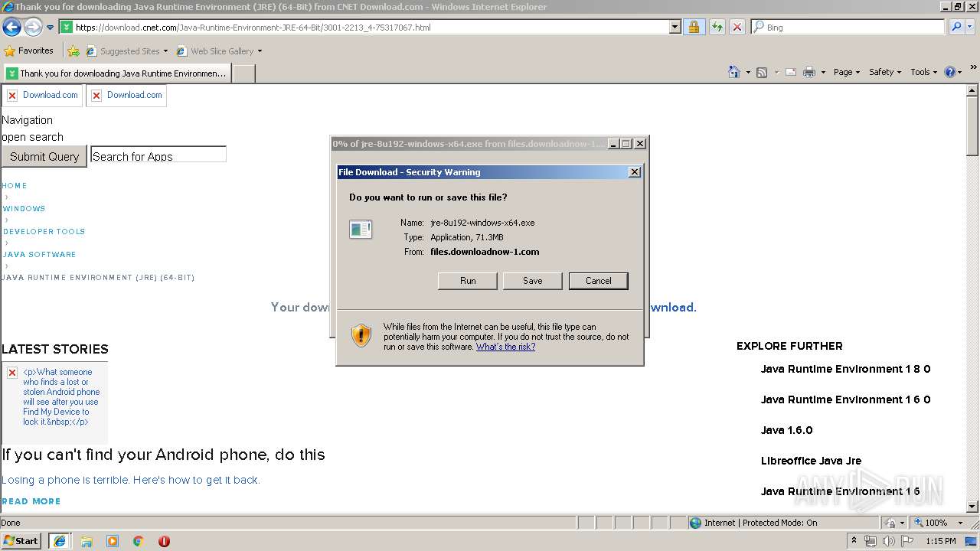980x551 pixels.
Task: Click the RSS feeds icon
Action: pyautogui.click(x=762, y=72)
